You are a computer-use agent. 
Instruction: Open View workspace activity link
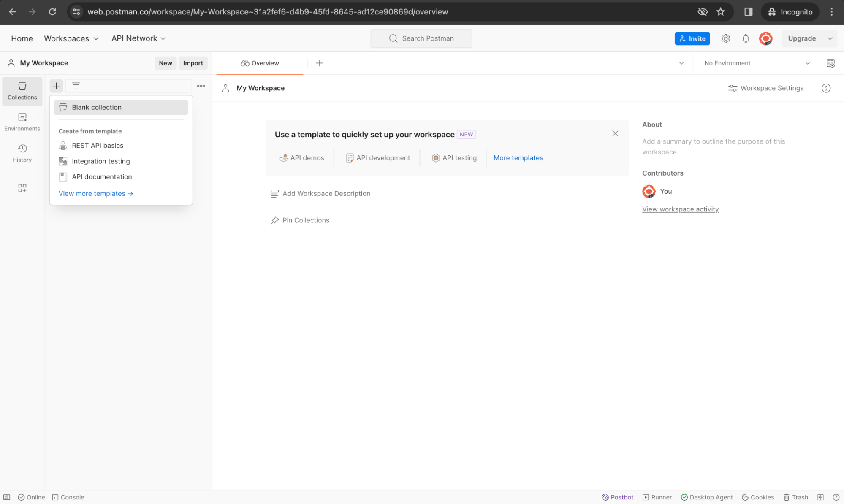[x=680, y=209]
